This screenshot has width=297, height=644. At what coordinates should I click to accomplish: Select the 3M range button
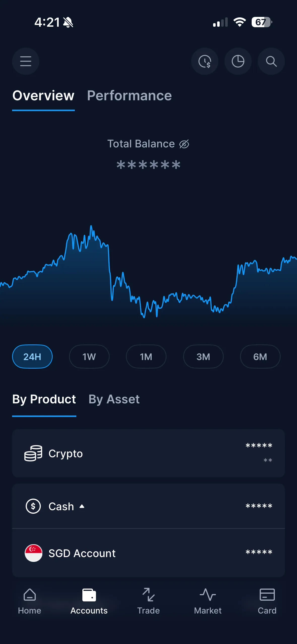point(203,357)
